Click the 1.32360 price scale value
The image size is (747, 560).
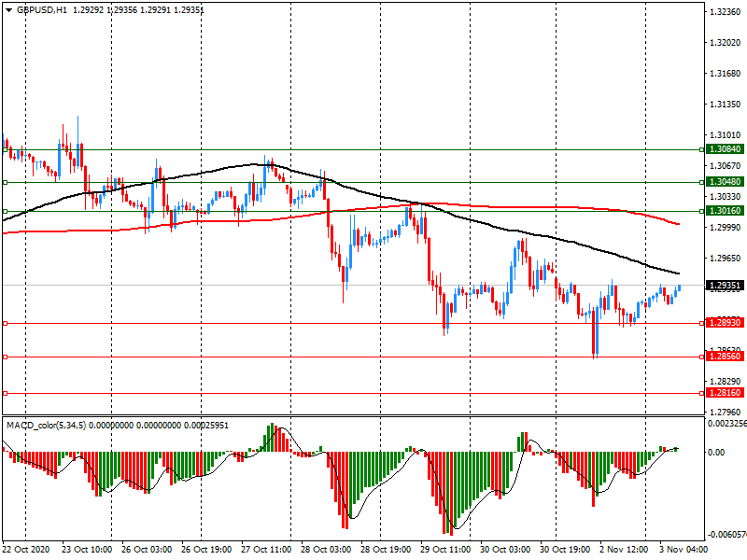tap(726, 12)
